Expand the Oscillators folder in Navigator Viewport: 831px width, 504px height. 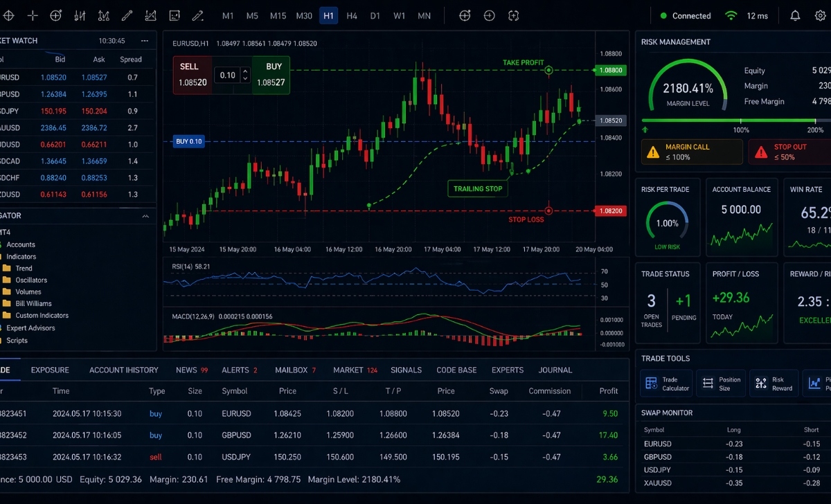click(x=31, y=280)
